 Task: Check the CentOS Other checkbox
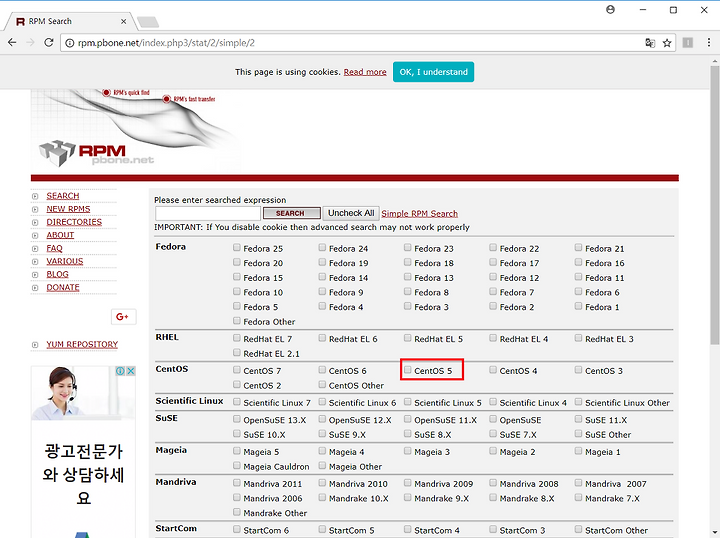[322, 384]
